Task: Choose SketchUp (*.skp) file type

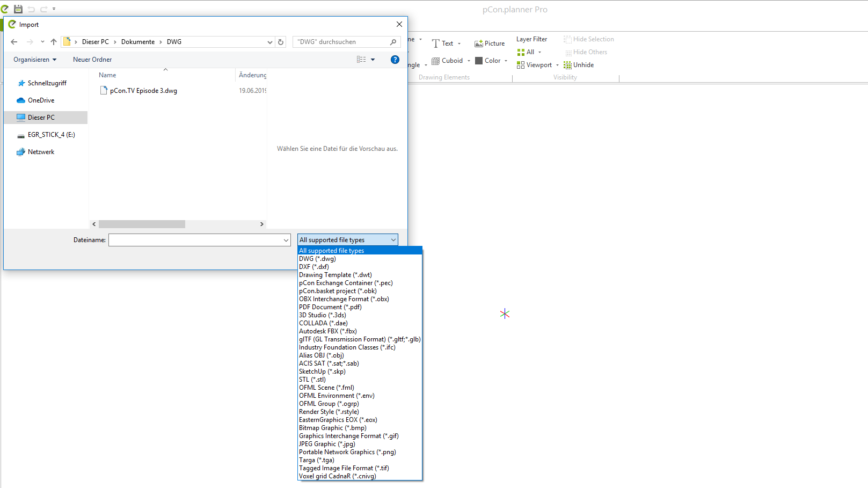Action: pos(360,372)
